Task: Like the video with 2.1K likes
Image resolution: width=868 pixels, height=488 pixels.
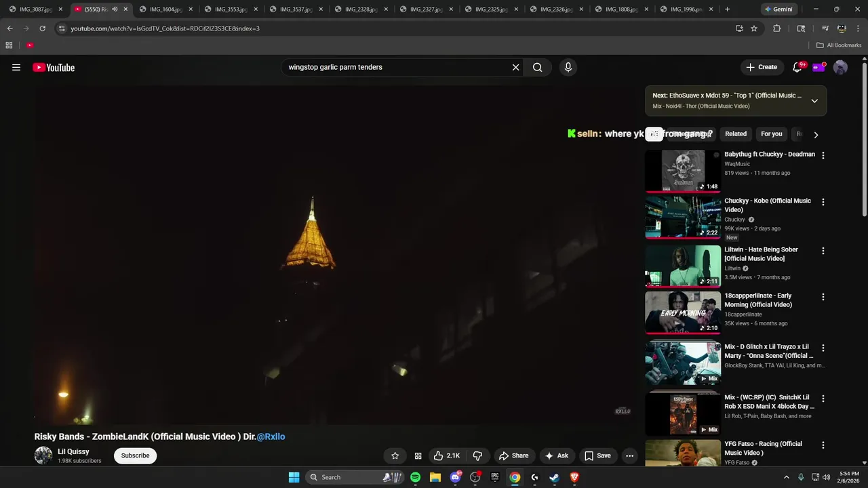Action: [x=446, y=455]
